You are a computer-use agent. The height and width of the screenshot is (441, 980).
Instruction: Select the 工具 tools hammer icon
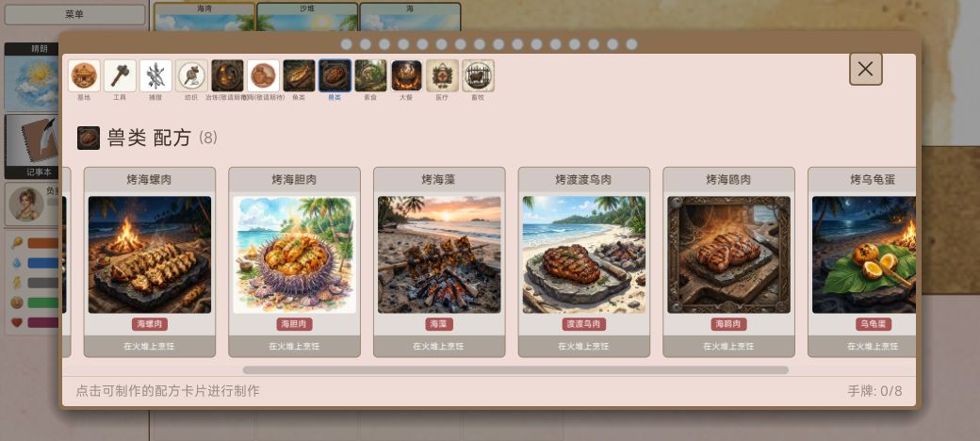pos(120,75)
